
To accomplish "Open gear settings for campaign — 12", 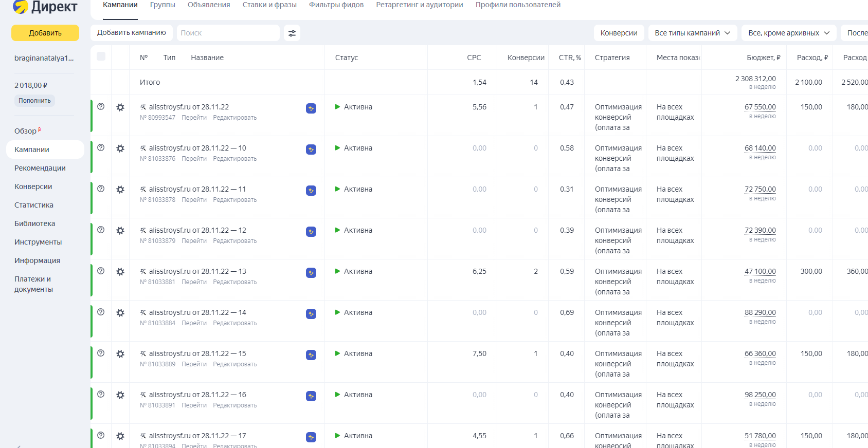I will tap(120, 231).
